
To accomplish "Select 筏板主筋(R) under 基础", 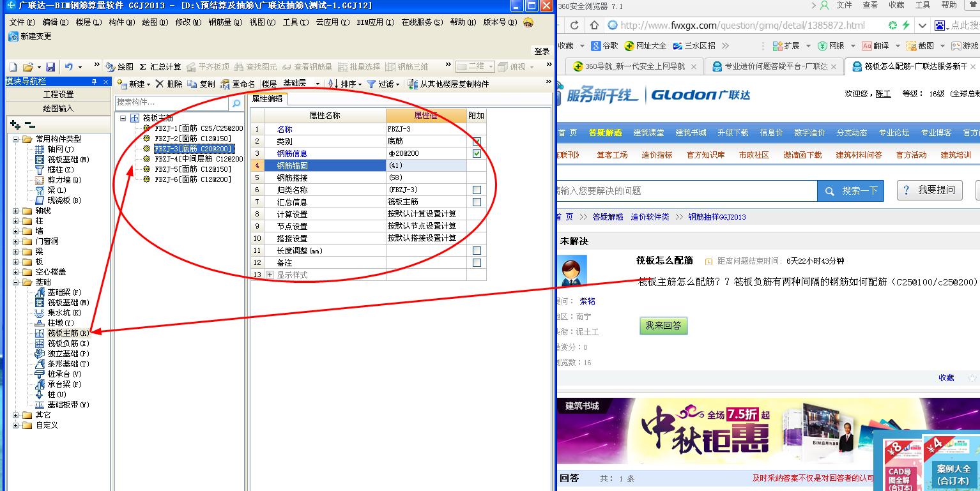I will 62,333.
